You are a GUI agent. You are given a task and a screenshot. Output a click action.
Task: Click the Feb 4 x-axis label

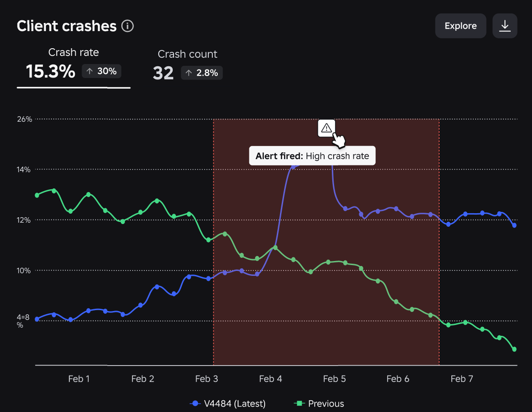271,379
